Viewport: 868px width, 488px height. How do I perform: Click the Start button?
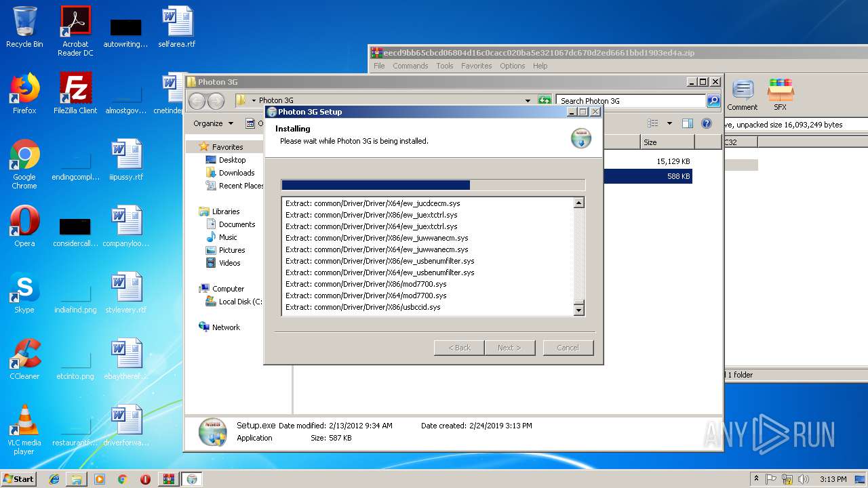19,479
